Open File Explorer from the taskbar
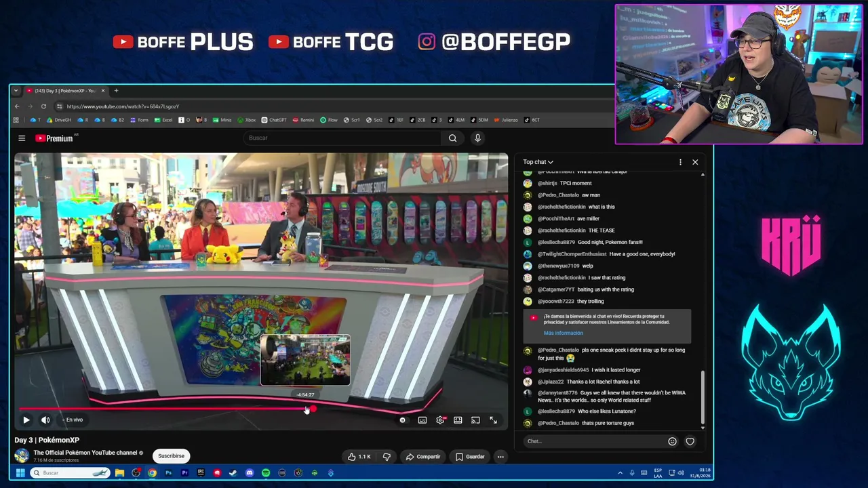 pos(119,473)
